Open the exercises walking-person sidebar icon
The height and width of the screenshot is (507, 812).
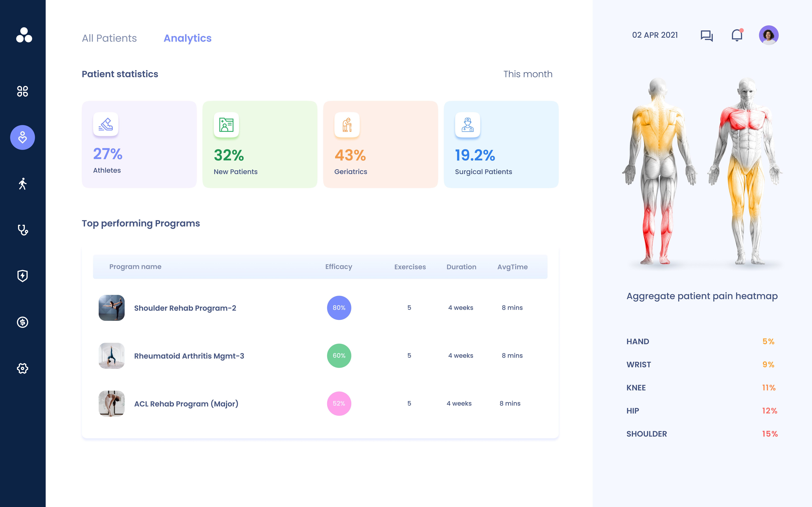tap(22, 184)
